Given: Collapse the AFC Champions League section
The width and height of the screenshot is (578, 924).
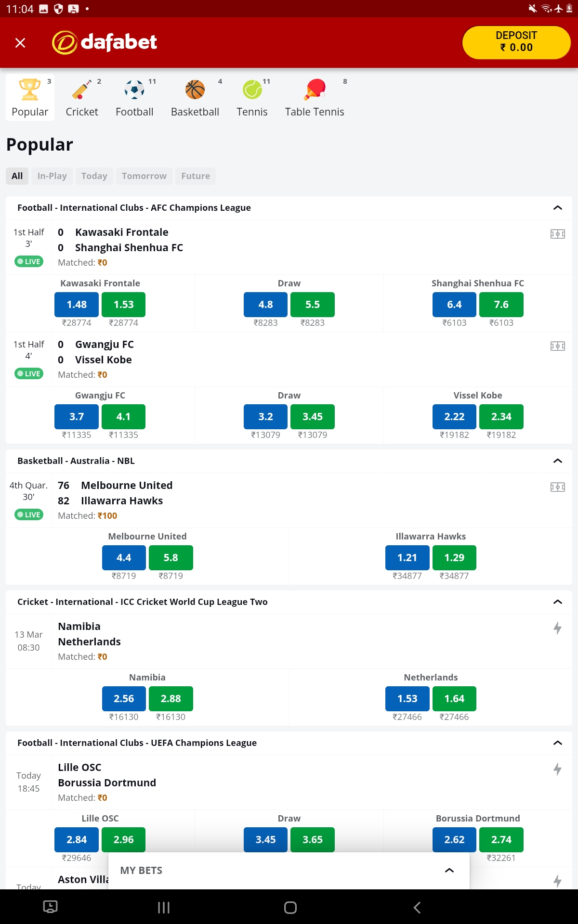Looking at the screenshot, I should coord(557,208).
